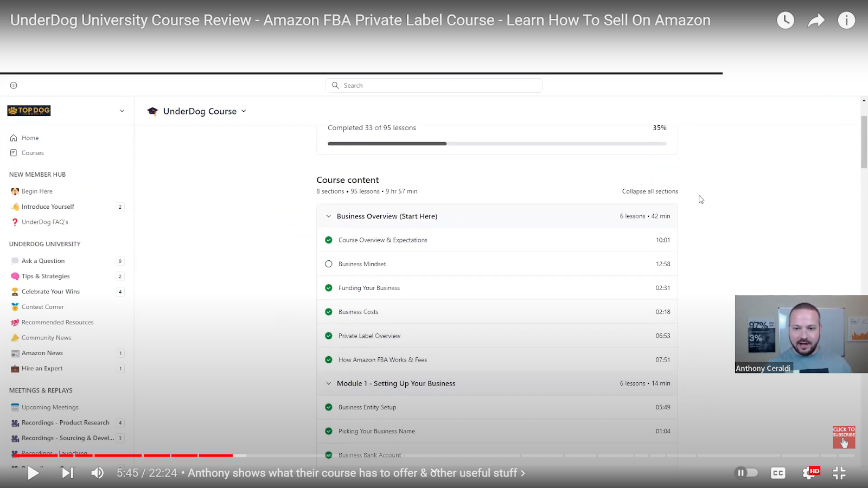
Task: Open video quality settings gear
Action: 809,473
